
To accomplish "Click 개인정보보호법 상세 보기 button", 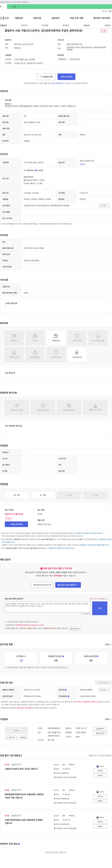I will pos(42,585).
